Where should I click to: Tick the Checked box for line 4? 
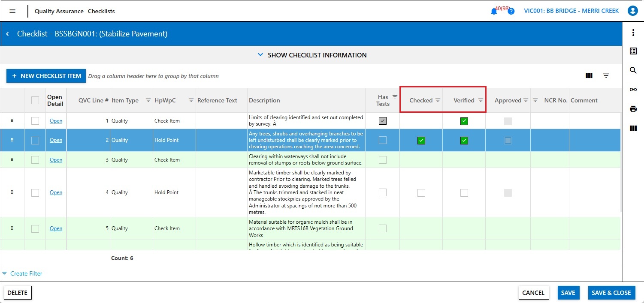coord(421,193)
